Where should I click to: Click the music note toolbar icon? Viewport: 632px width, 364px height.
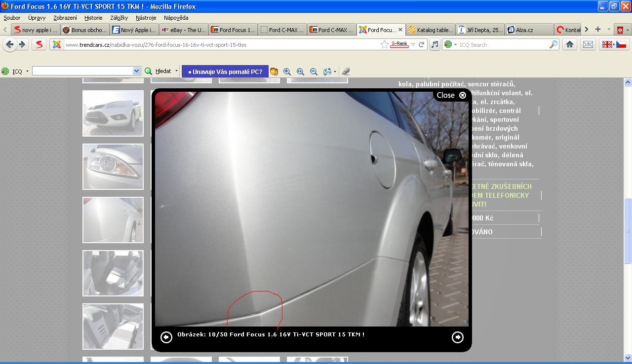434,44
